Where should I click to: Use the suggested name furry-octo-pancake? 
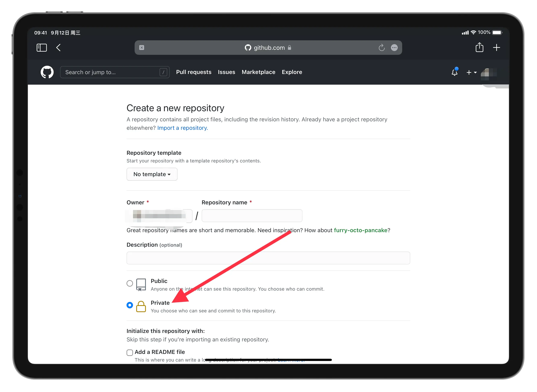tap(360, 230)
